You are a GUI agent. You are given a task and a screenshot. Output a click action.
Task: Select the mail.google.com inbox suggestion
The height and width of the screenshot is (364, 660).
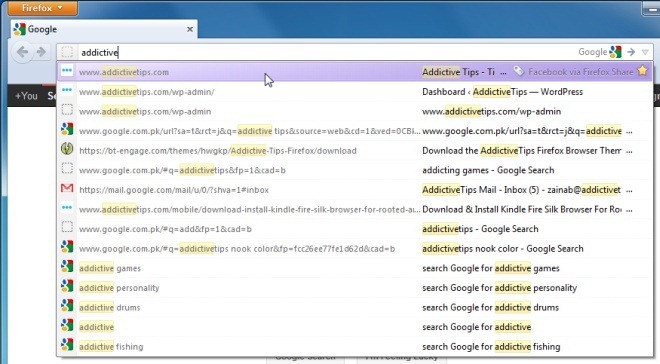click(355, 190)
